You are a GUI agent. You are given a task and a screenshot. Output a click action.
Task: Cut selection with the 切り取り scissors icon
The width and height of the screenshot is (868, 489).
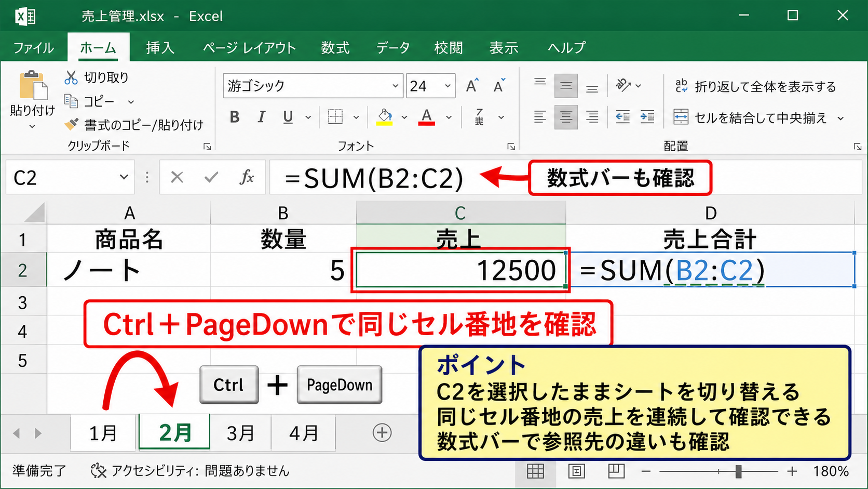71,77
